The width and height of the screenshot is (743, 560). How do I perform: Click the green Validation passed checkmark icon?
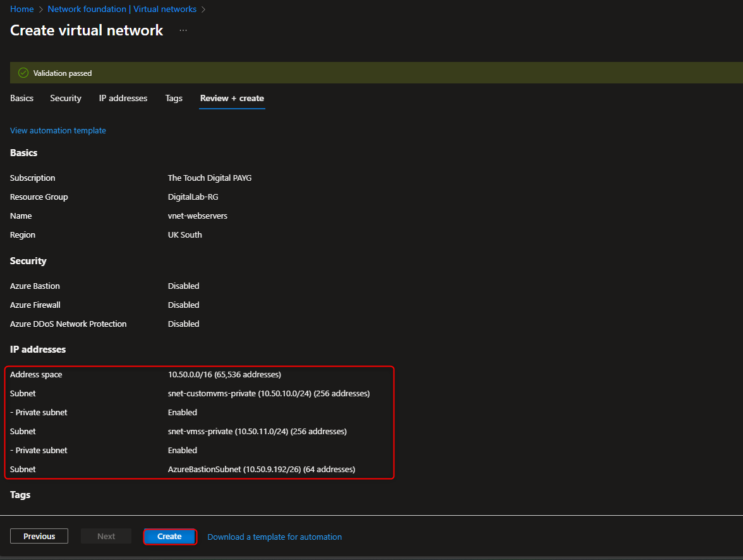pos(23,73)
